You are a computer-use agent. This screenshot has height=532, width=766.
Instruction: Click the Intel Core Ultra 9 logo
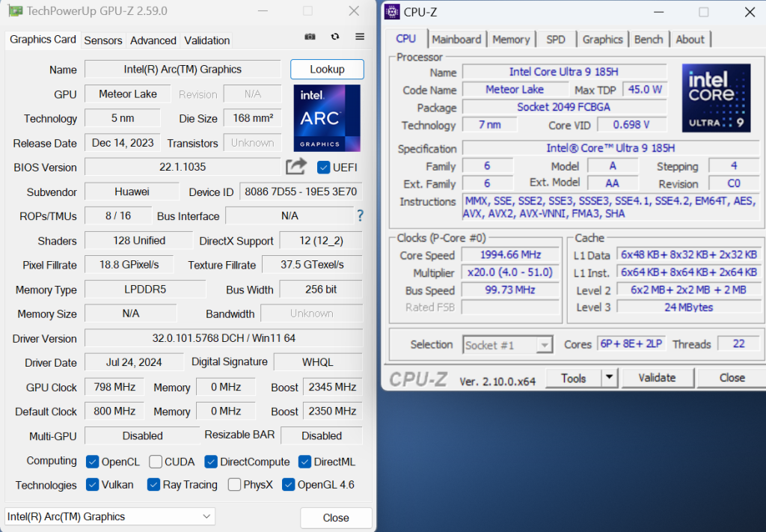(x=716, y=98)
